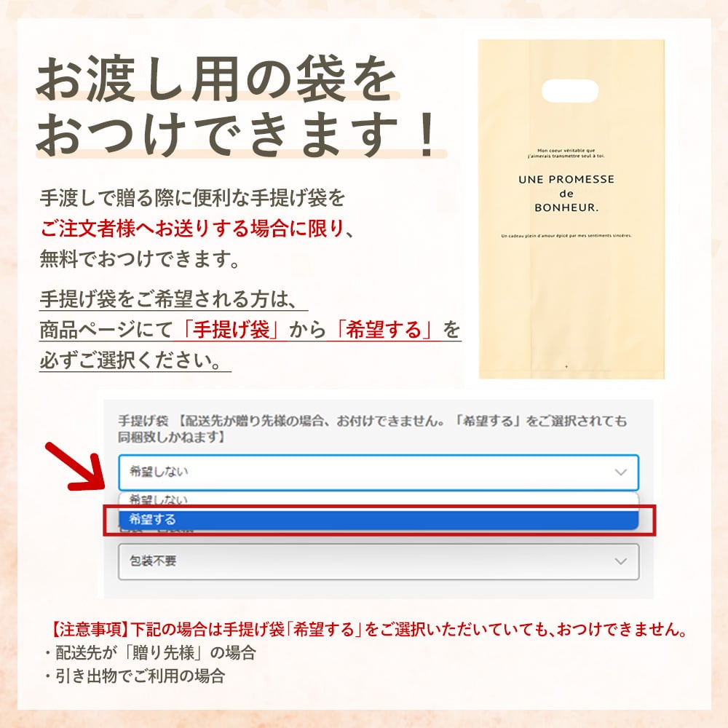Click the おつけできます！ headline line
The width and height of the screenshot is (728, 728).
(x=238, y=134)
